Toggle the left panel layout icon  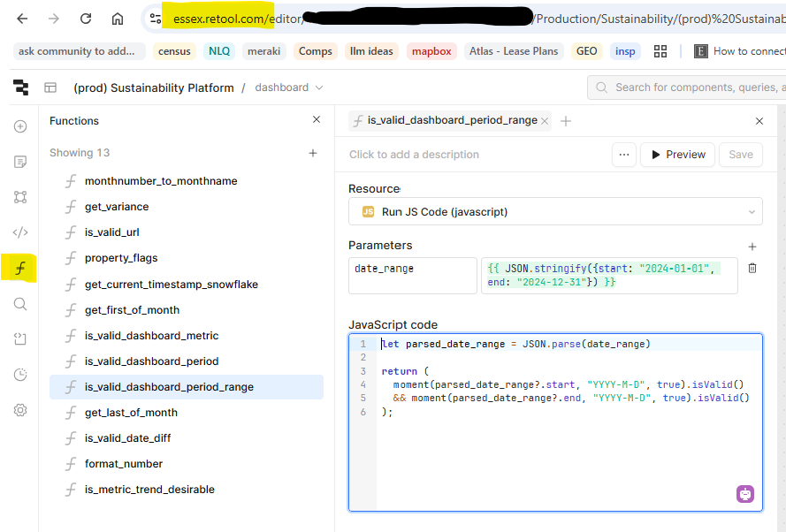click(50, 87)
